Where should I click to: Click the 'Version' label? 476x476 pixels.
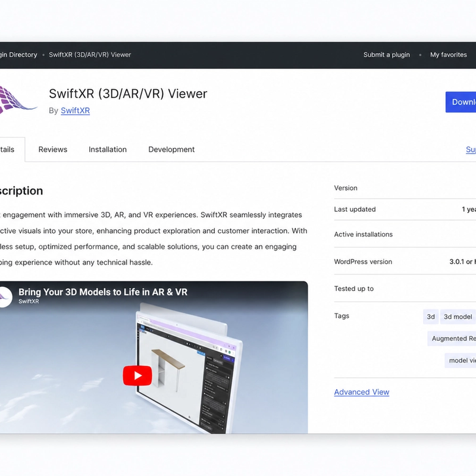coord(346,188)
